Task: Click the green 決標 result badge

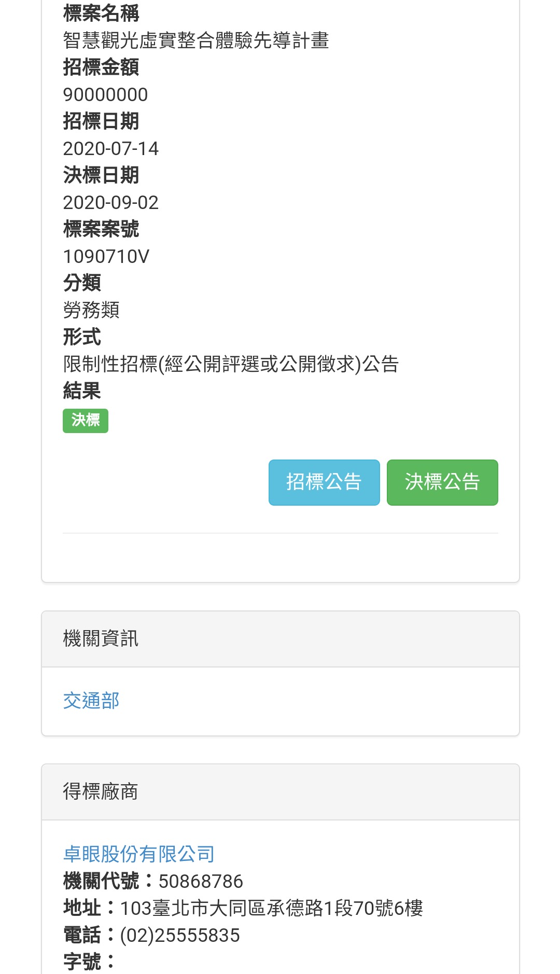Action: click(86, 421)
